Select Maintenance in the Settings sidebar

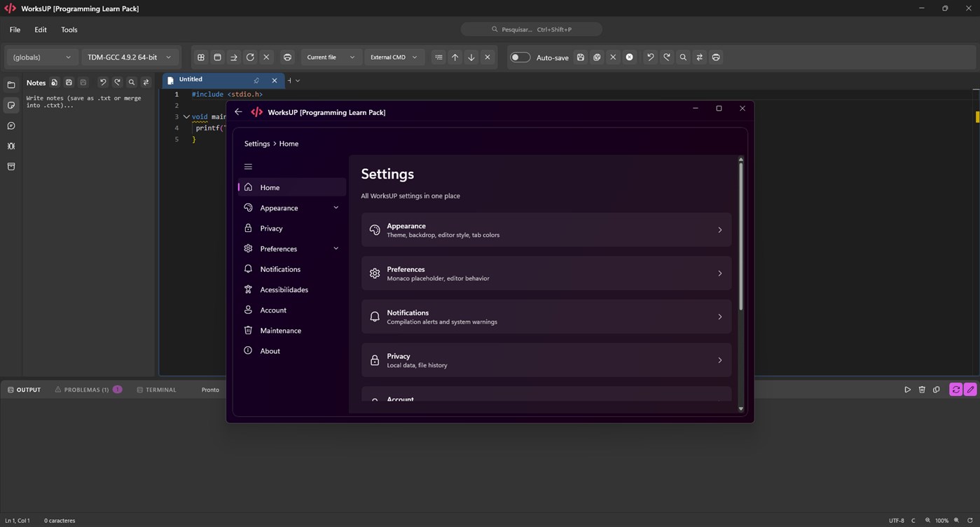pyautogui.click(x=292, y=331)
